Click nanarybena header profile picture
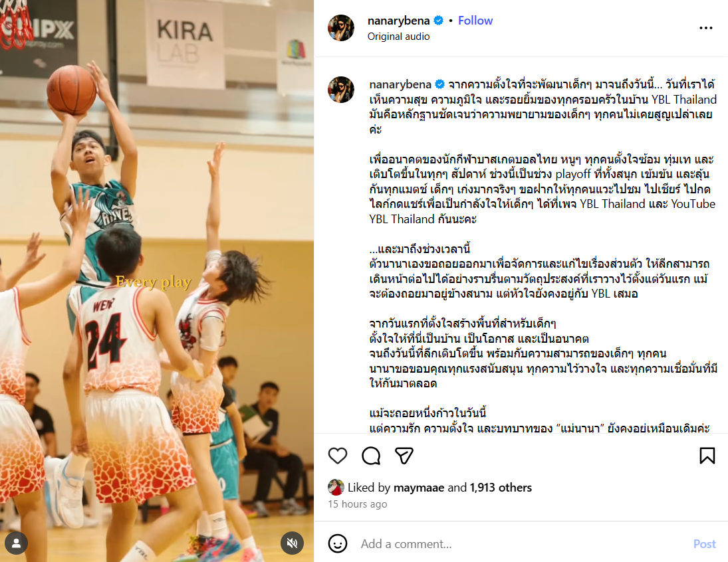Screen dimensions: 728x562 pyautogui.click(x=341, y=28)
